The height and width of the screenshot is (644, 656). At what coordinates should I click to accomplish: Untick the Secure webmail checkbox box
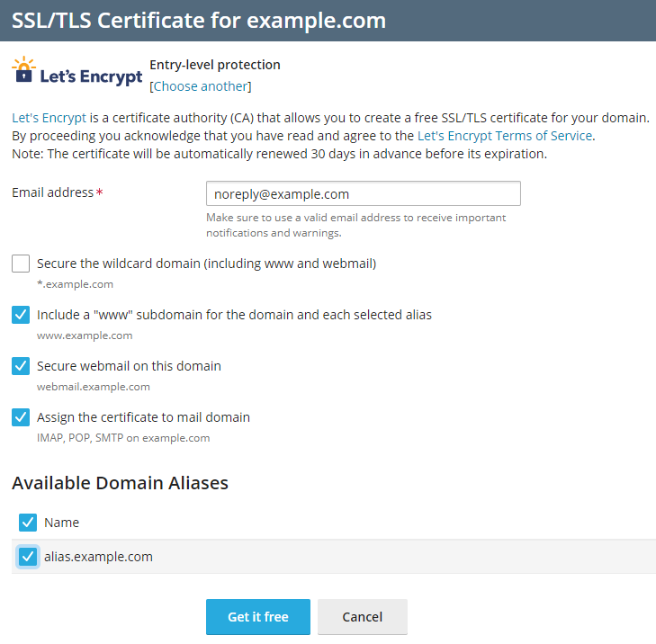pyautogui.click(x=21, y=366)
